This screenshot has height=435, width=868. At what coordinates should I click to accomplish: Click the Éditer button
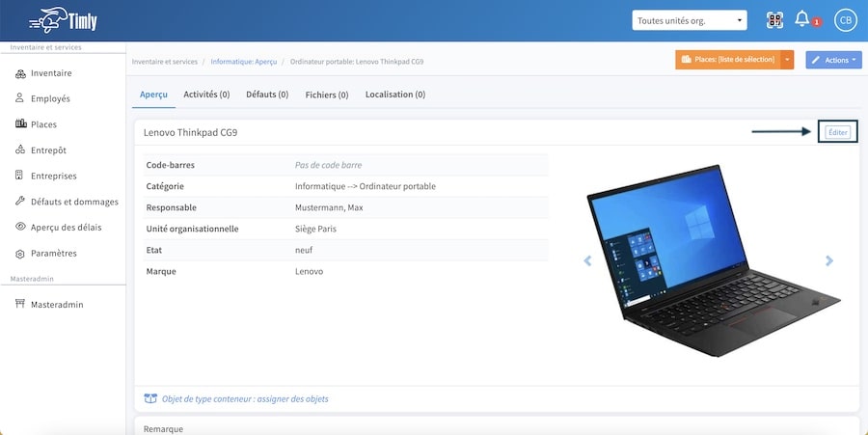(x=837, y=132)
